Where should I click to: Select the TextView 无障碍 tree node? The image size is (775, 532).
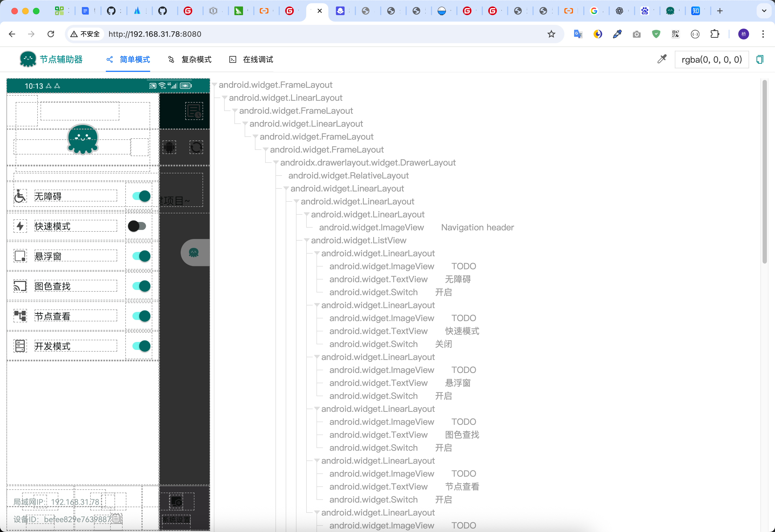(x=400, y=280)
